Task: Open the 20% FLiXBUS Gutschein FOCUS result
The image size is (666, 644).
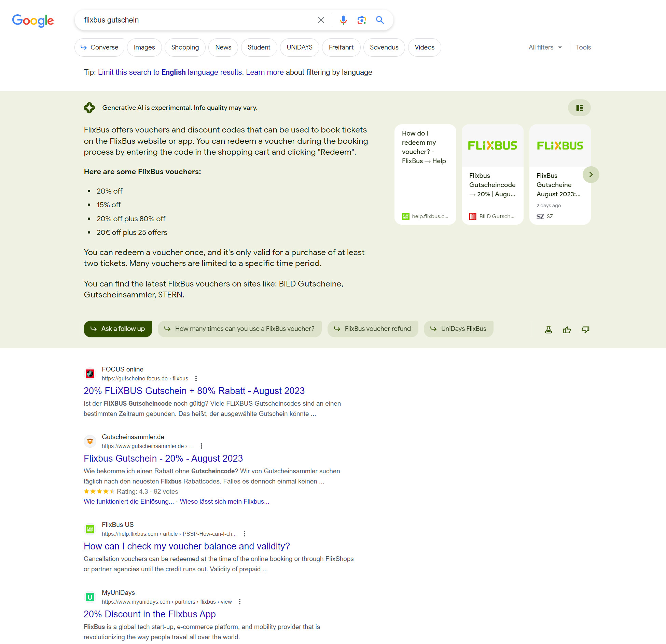Action: tap(194, 391)
